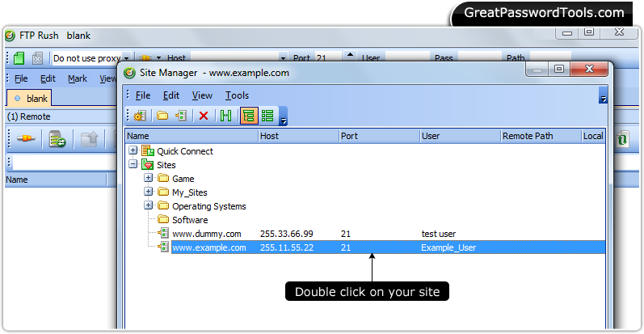
Task: Collapse the Sites tree node
Action: pyautogui.click(x=133, y=164)
